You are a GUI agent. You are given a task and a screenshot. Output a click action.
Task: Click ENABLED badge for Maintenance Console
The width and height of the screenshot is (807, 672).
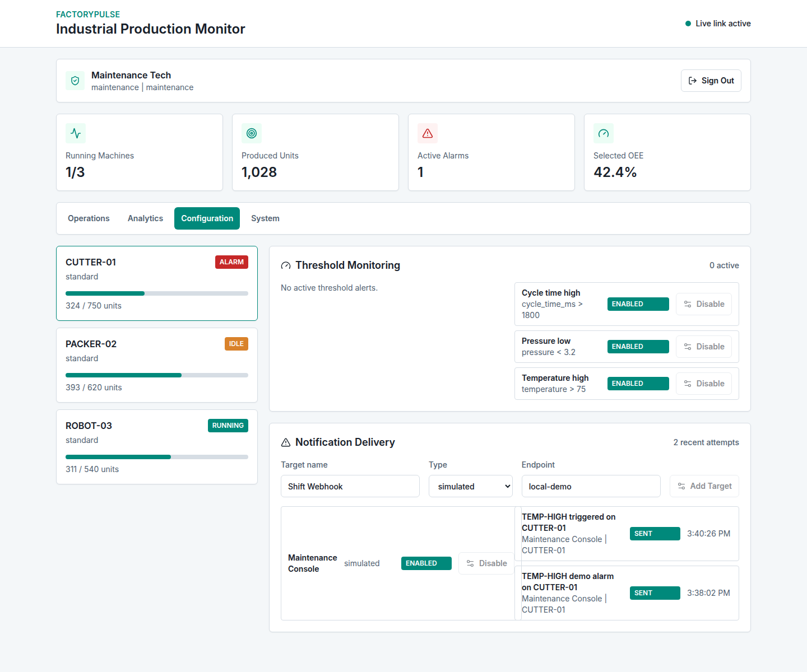[426, 563]
